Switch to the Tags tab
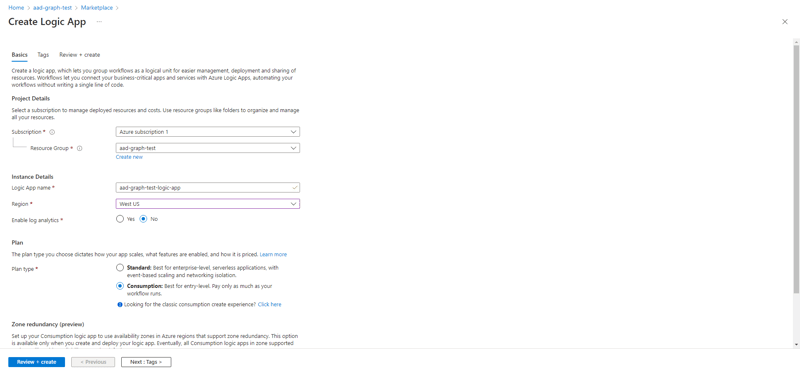The width and height of the screenshot is (800, 375). click(x=43, y=55)
